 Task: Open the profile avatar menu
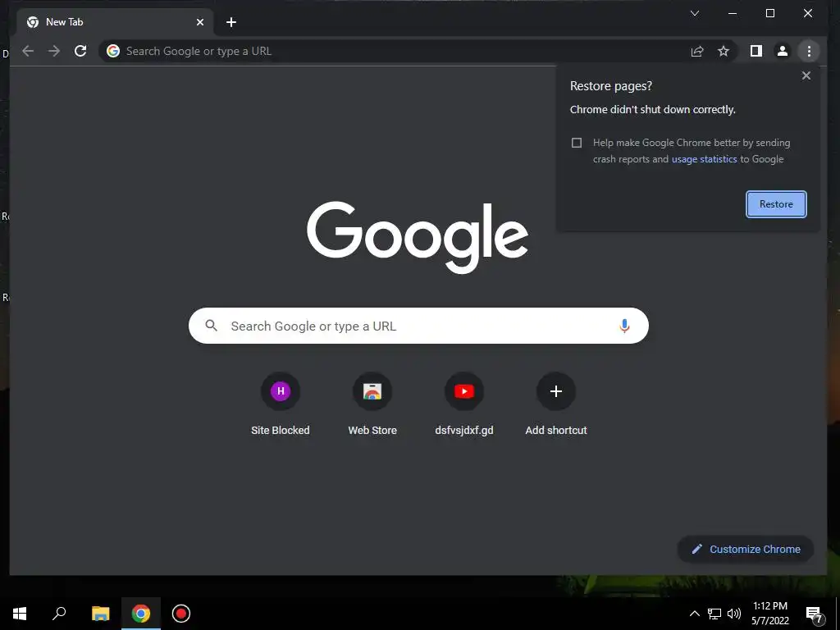782,51
